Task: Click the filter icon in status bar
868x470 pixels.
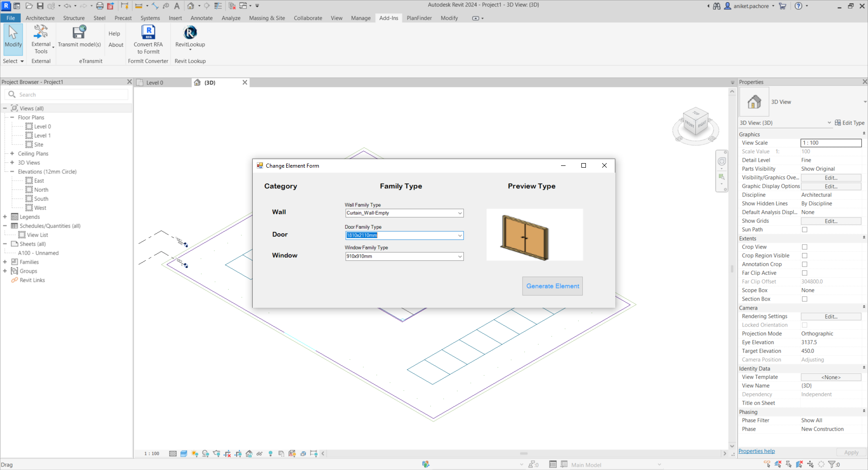Action: pos(832,464)
